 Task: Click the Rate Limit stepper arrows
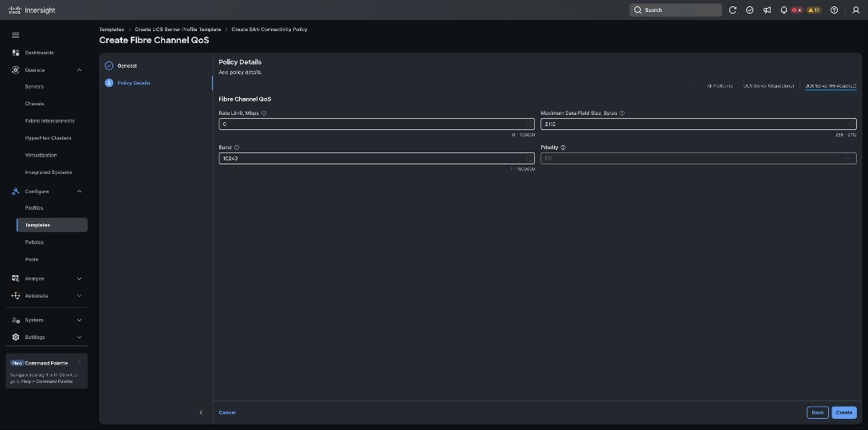point(530,124)
